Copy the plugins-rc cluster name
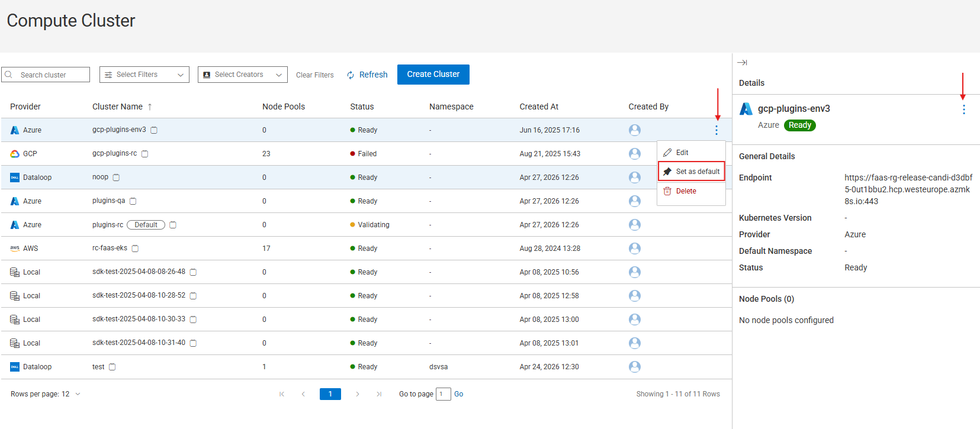The height and width of the screenshot is (429, 980). click(x=173, y=225)
